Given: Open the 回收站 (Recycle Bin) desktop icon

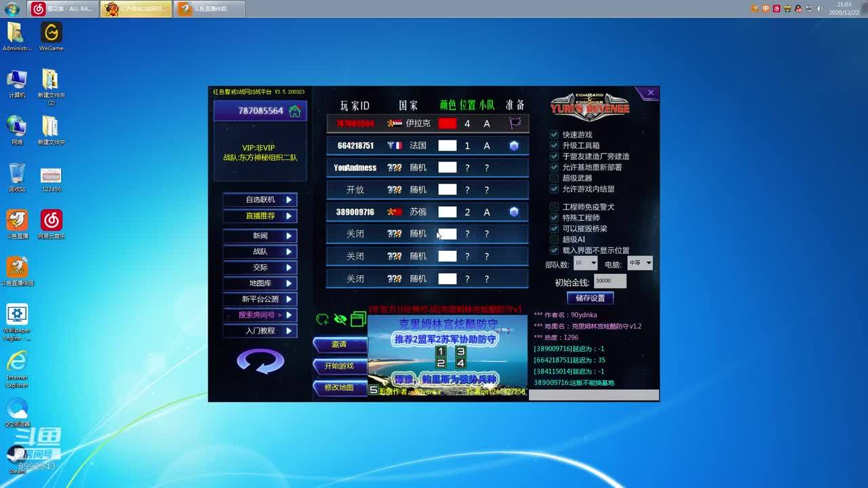Looking at the screenshot, I should coord(17,178).
